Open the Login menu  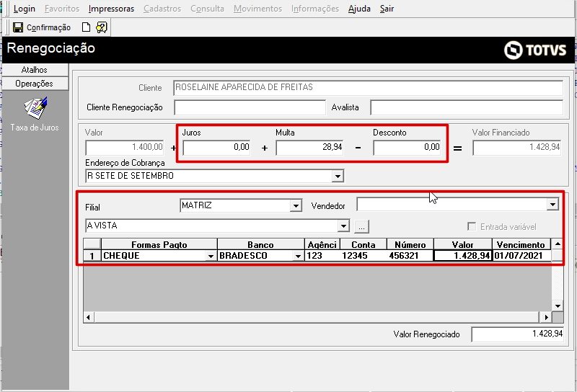click(x=25, y=9)
